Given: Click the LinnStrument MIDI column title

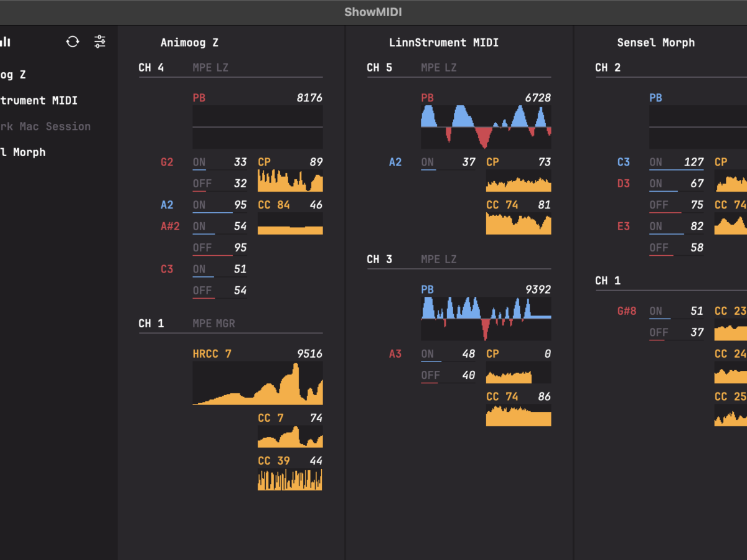Looking at the screenshot, I should 443,42.
